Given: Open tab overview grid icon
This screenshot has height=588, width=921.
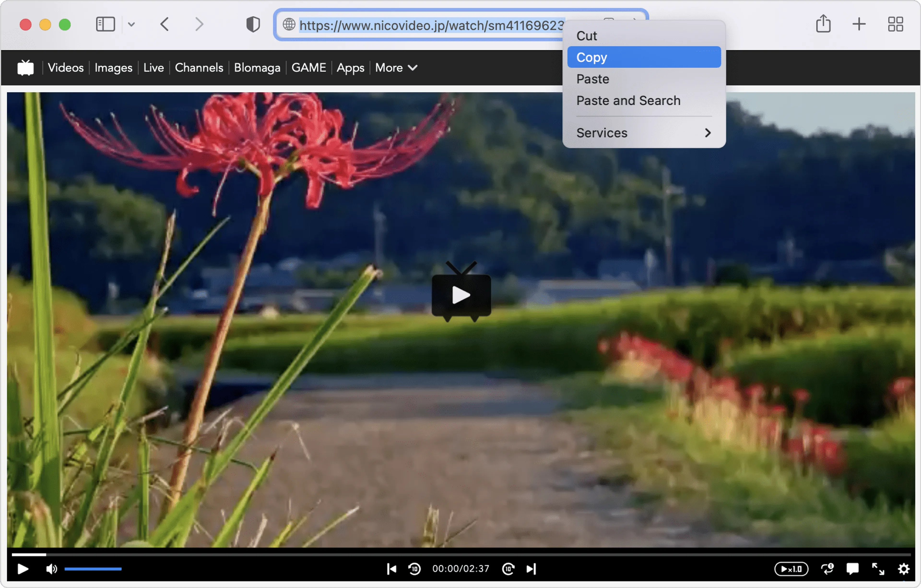Looking at the screenshot, I should (x=895, y=24).
